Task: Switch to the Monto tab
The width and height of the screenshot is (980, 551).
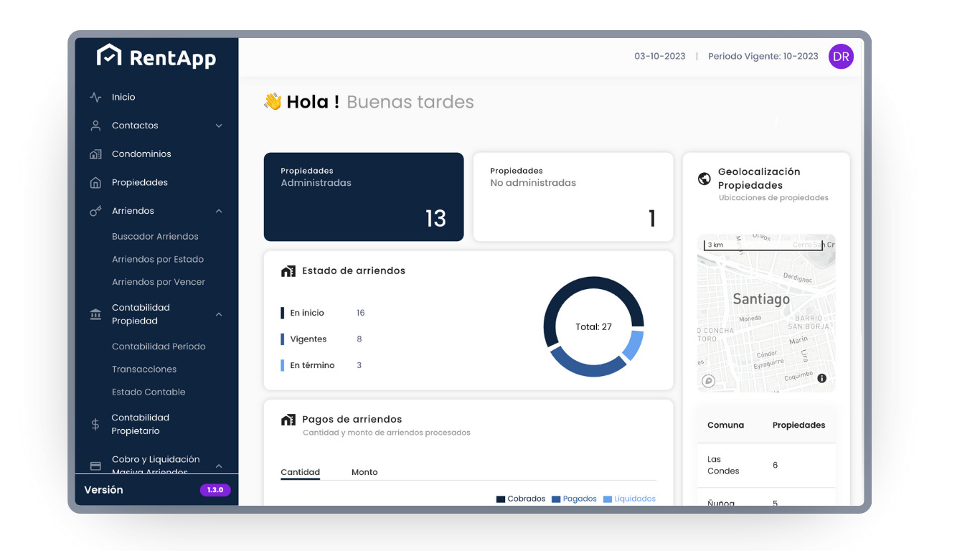Action: point(364,472)
